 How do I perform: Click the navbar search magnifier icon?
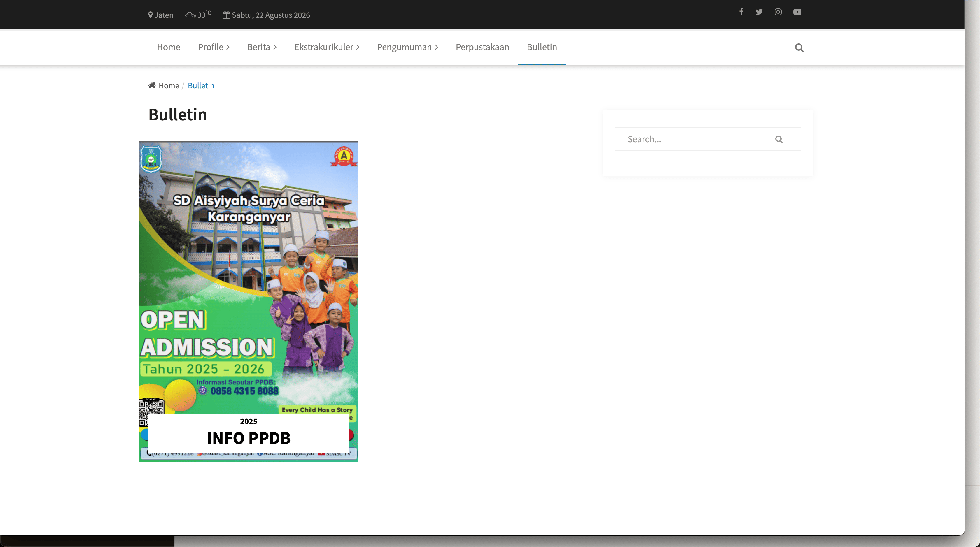(799, 48)
